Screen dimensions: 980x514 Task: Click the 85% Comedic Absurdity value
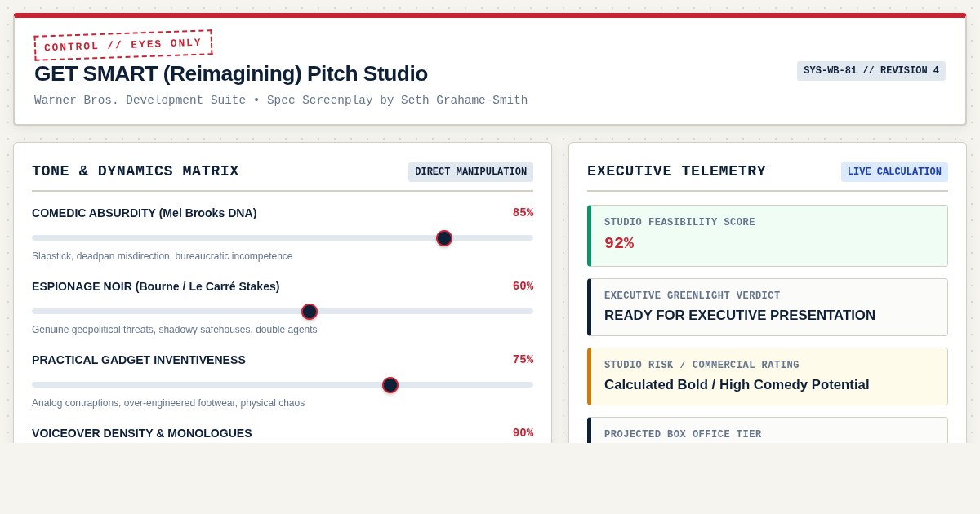[523, 213]
